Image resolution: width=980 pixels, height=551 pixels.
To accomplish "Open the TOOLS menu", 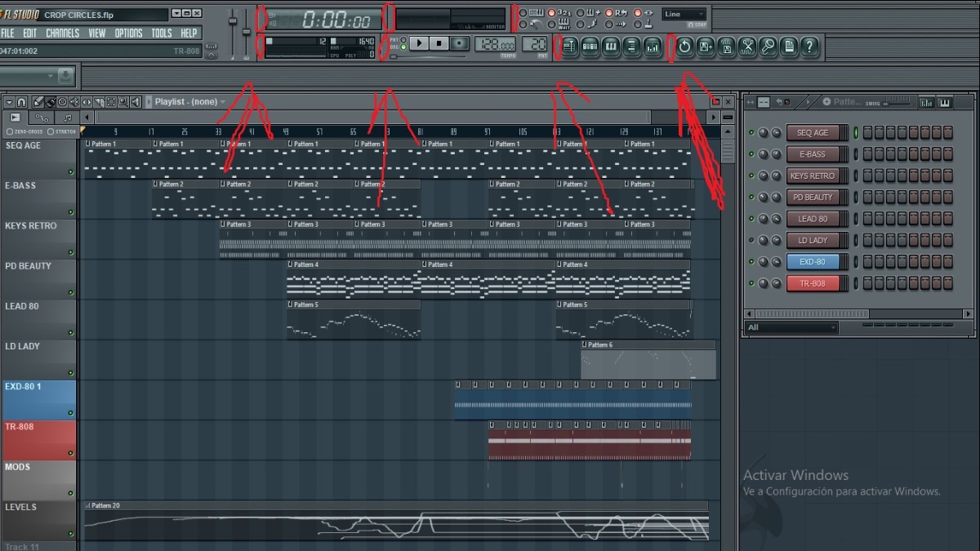I will point(162,33).
